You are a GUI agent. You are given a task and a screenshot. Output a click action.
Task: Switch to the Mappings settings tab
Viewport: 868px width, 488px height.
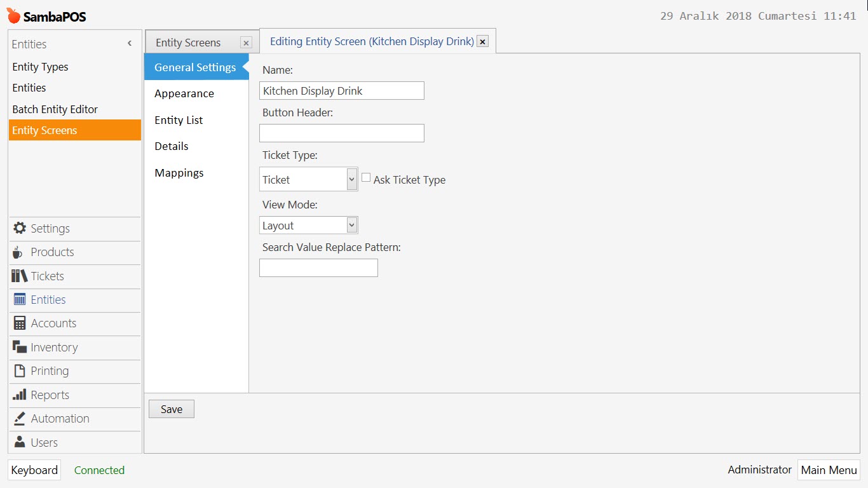179,173
